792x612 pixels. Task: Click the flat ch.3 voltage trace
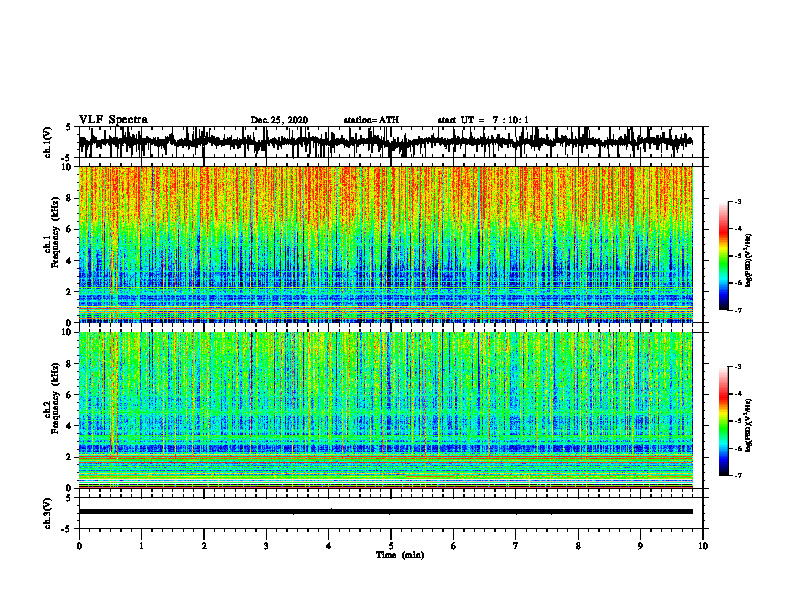tap(385, 512)
